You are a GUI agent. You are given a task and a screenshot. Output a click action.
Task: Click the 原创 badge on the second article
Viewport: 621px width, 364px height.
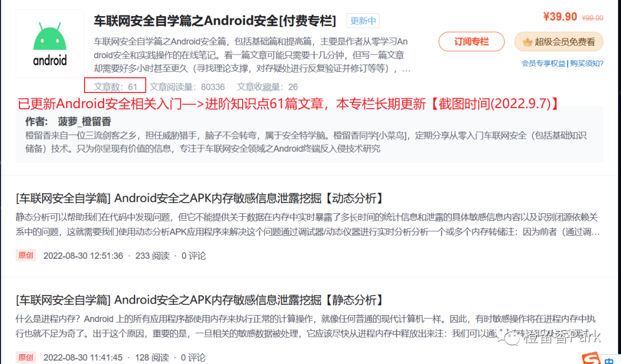pos(25,357)
